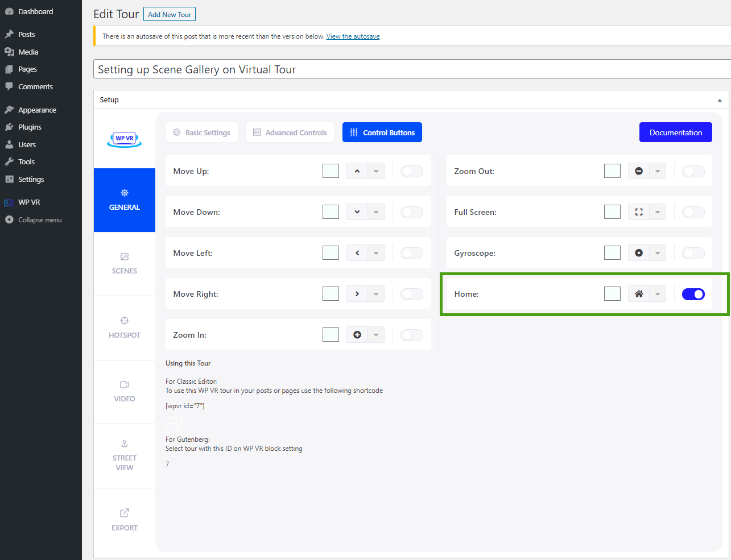The image size is (731, 560).
Task: Click the Zoom Out minus icon
Action: pos(639,171)
